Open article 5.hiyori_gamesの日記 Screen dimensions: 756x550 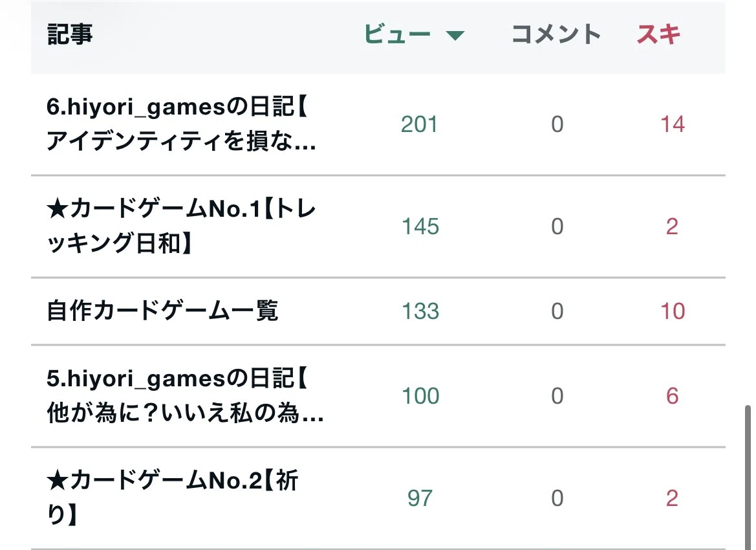coord(185,395)
